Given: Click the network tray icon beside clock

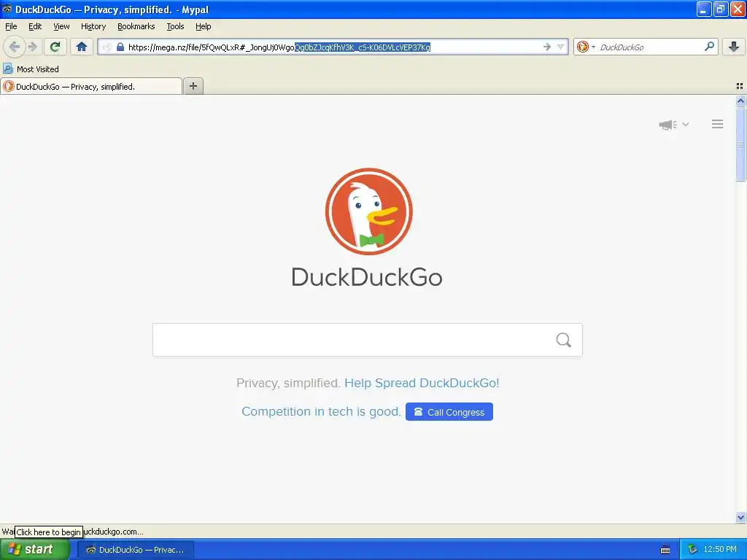Looking at the screenshot, I should click(693, 550).
